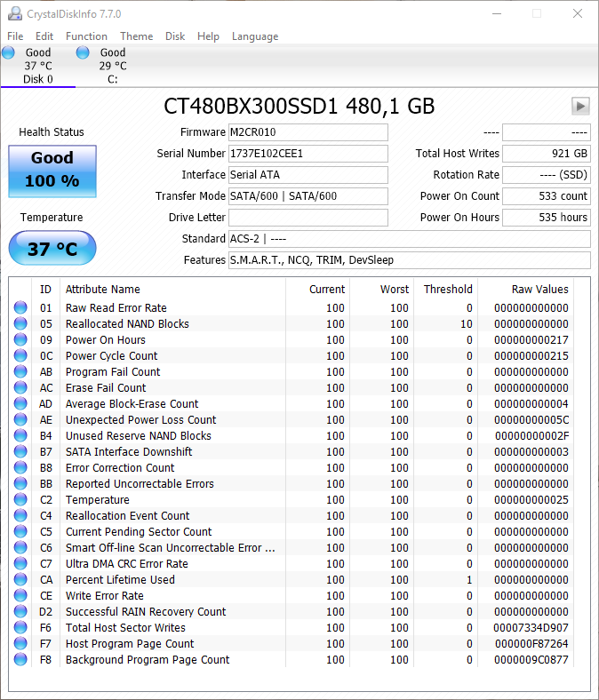
Task: Click the Rotation Rate value field
Action: [x=547, y=174]
